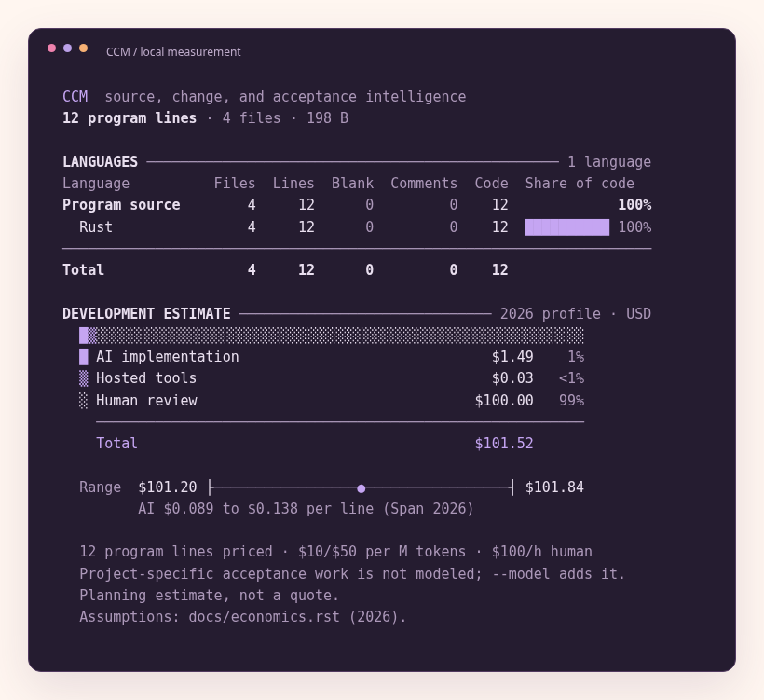Screen dimensions: 764x700
Task: Click the 100% value beside Rust bar
Action: pos(634,227)
